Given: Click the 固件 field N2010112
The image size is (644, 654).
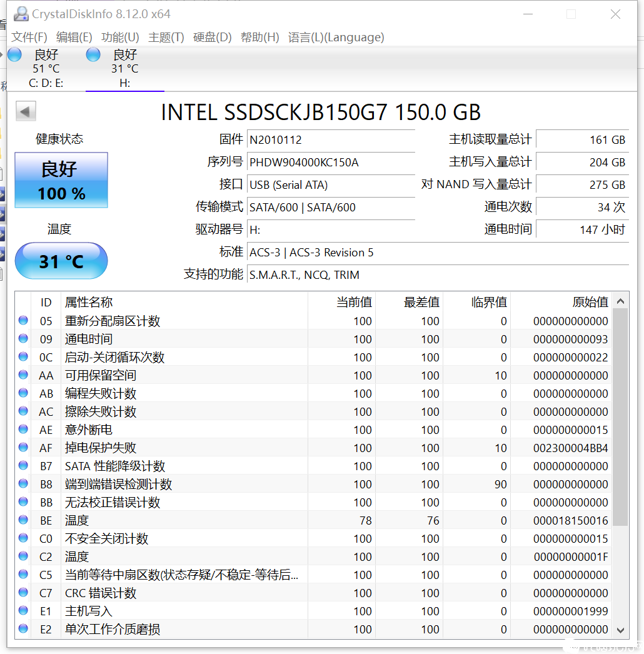Looking at the screenshot, I should (x=331, y=139).
